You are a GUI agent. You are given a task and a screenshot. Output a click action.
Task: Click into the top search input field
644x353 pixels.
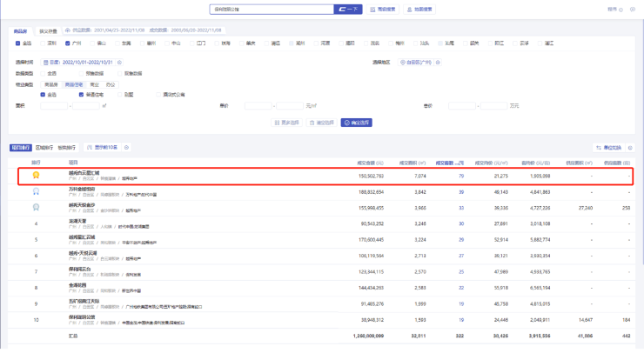270,9
